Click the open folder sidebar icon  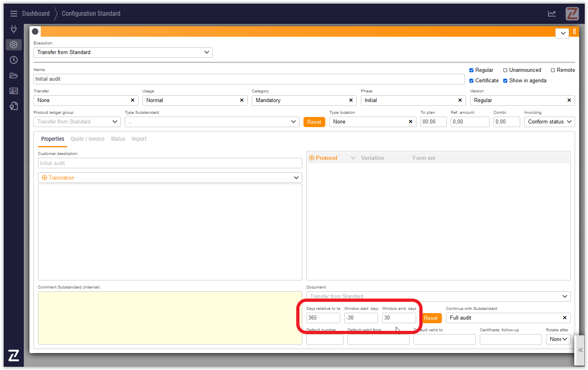[x=14, y=75]
